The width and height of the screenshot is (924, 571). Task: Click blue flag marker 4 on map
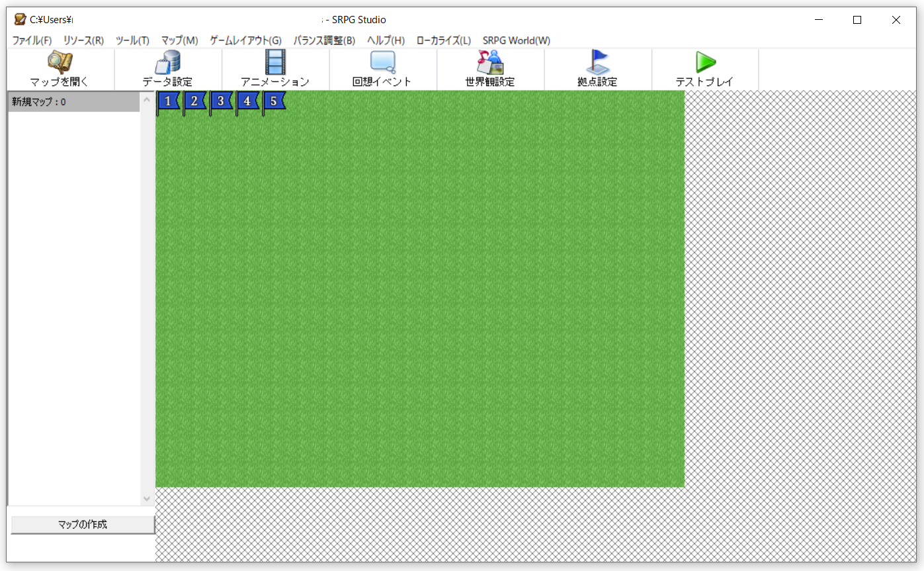tap(248, 101)
